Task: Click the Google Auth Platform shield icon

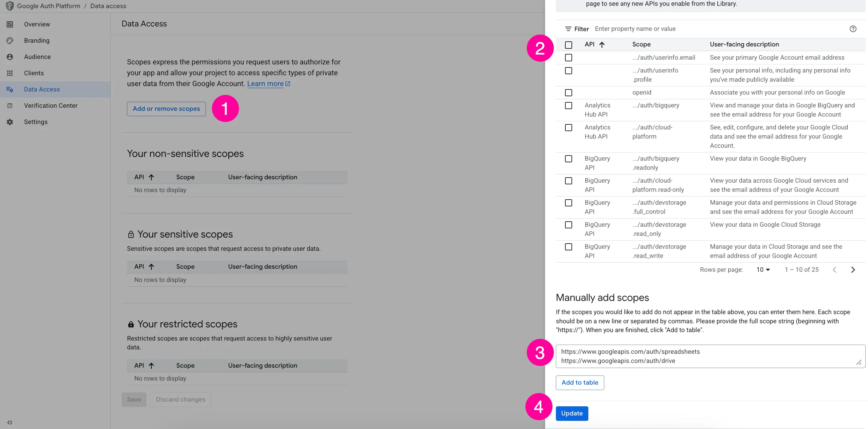Action: coord(9,6)
